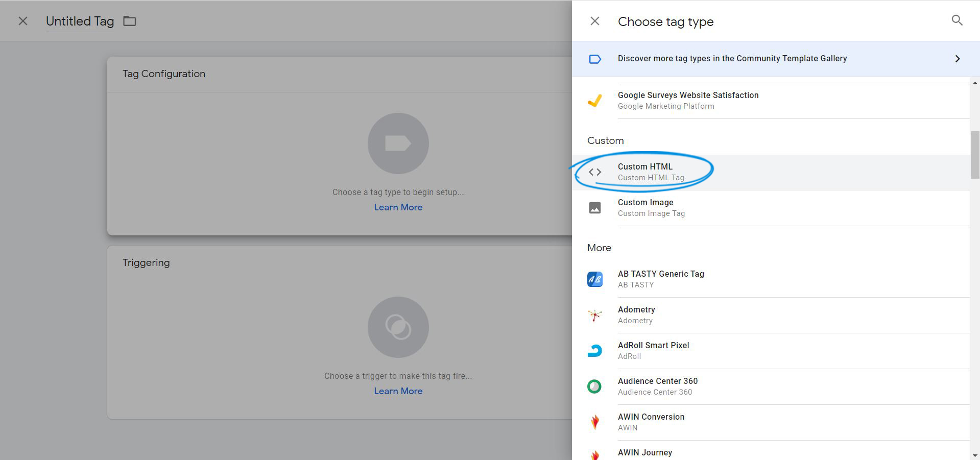Select Google Surveys Website Satisfaction tag
Screen dimensions: 980x460
(x=771, y=101)
